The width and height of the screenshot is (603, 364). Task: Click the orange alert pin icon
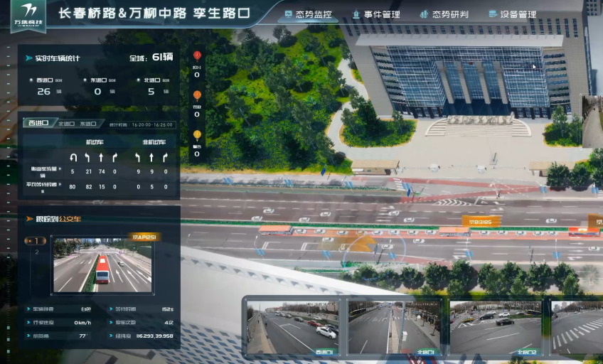(x=197, y=96)
